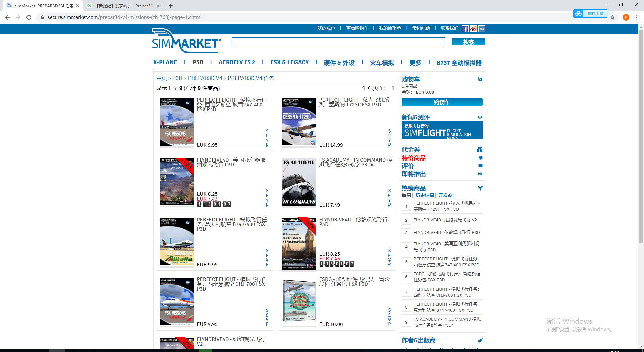Click the SimMarket logo

pyautogui.click(x=186, y=41)
